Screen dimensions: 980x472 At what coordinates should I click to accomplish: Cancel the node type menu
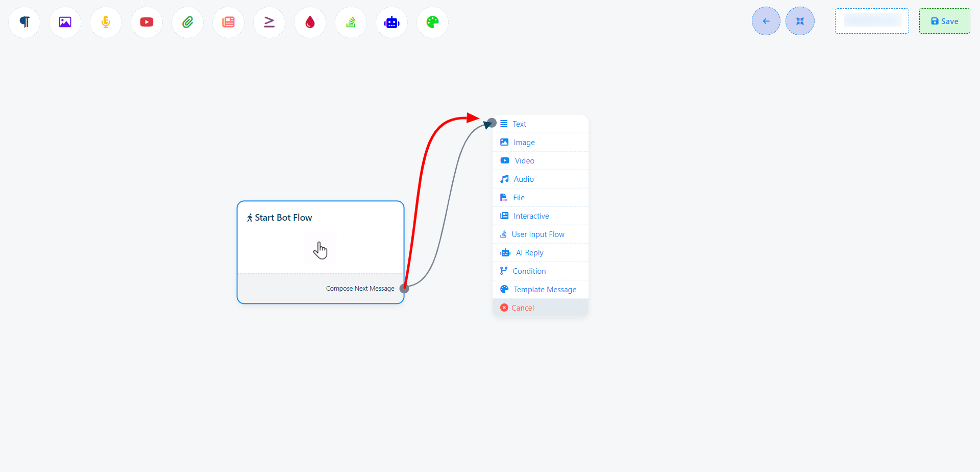(522, 308)
